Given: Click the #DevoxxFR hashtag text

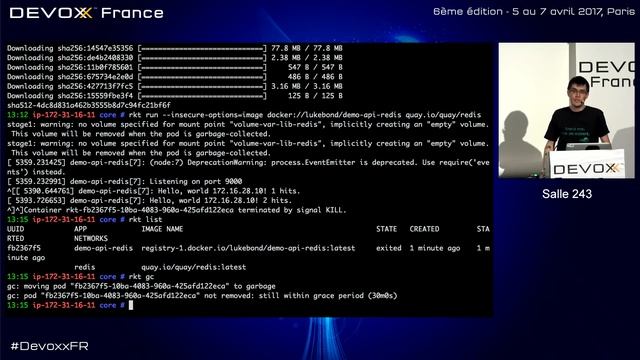Looking at the screenshot, I should click(49, 346).
